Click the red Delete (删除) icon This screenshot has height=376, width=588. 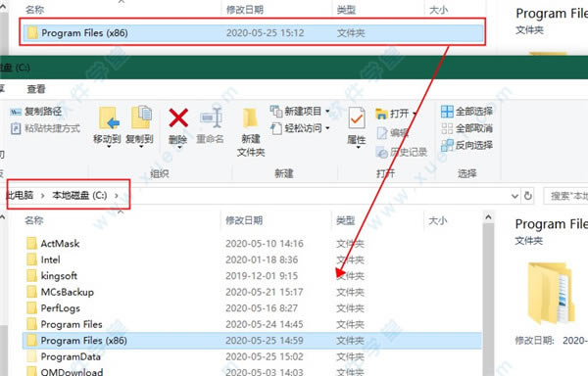[178, 117]
